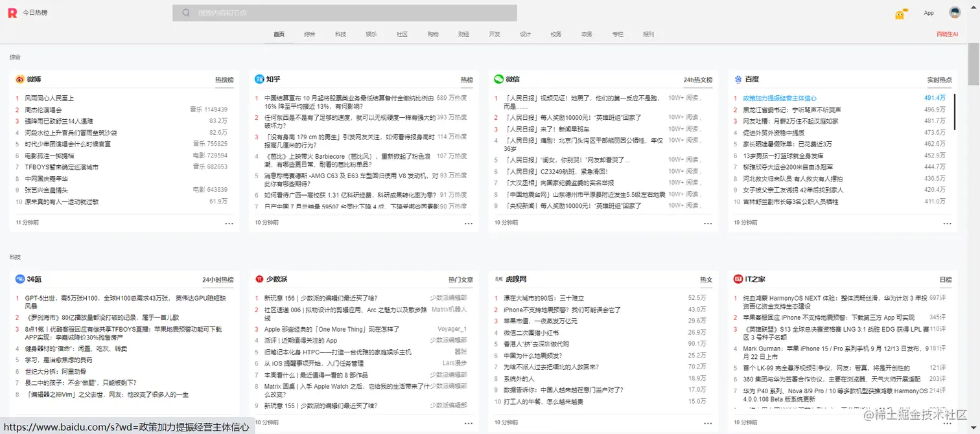Open more options on the 虎嗅网 card
The image size is (980, 434).
coord(708,422)
